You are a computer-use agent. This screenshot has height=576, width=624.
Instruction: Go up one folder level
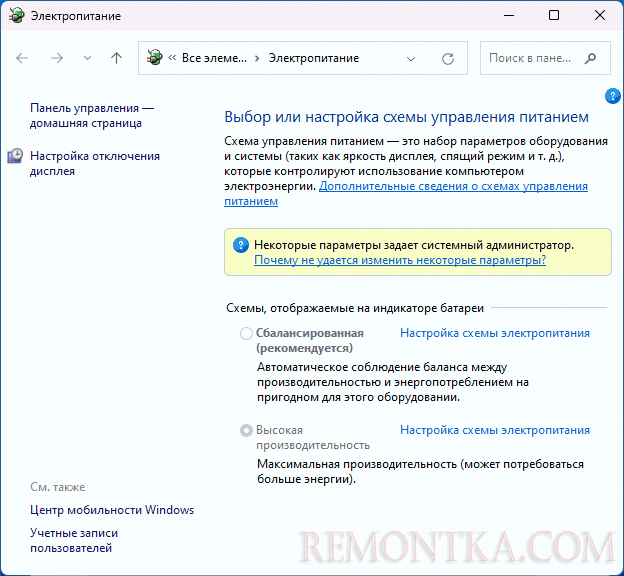(x=116, y=59)
